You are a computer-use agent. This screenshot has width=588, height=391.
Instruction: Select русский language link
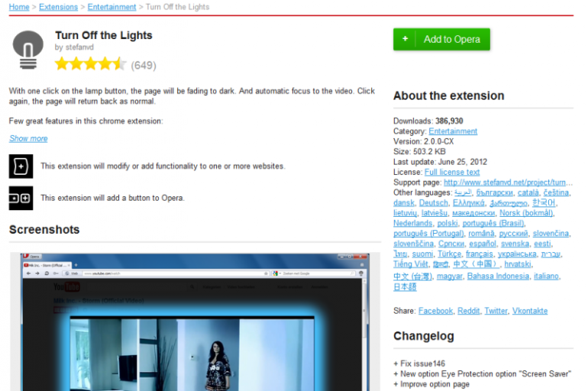point(513,233)
